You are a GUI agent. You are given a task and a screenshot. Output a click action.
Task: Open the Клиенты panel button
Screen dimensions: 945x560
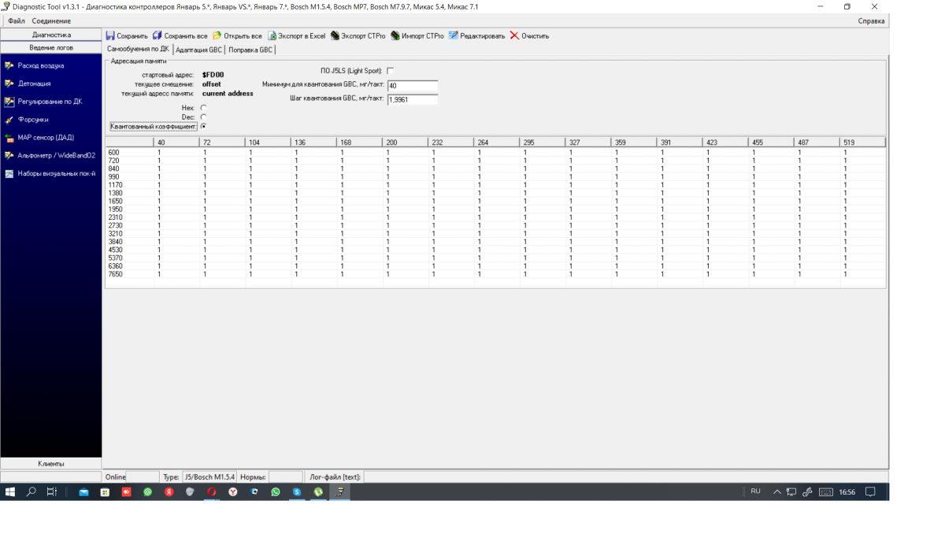[x=51, y=463]
